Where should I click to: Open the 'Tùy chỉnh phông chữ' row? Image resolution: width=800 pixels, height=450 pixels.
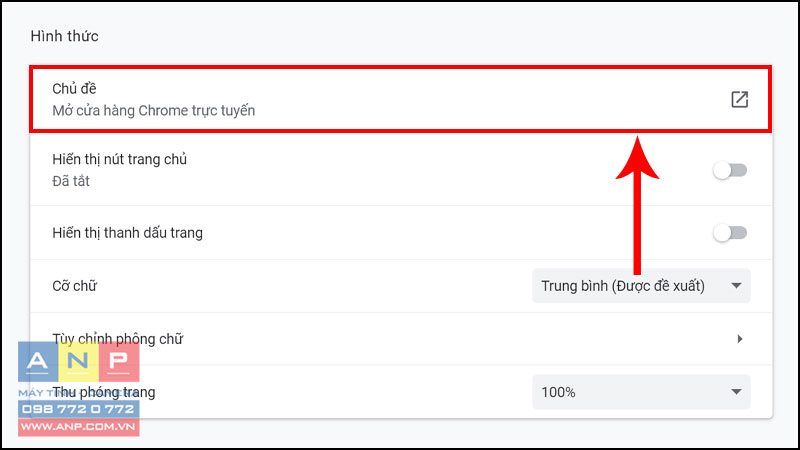pyautogui.click(x=401, y=339)
